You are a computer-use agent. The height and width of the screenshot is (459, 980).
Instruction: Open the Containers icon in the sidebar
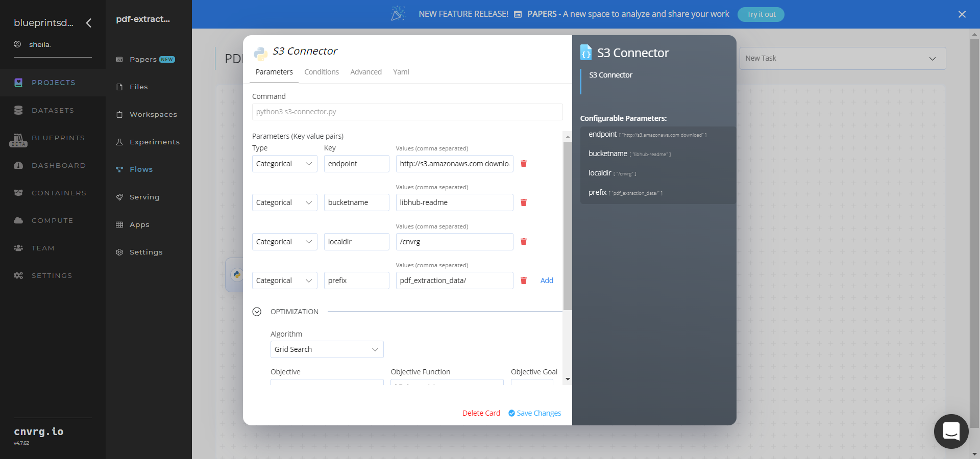point(18,193)
